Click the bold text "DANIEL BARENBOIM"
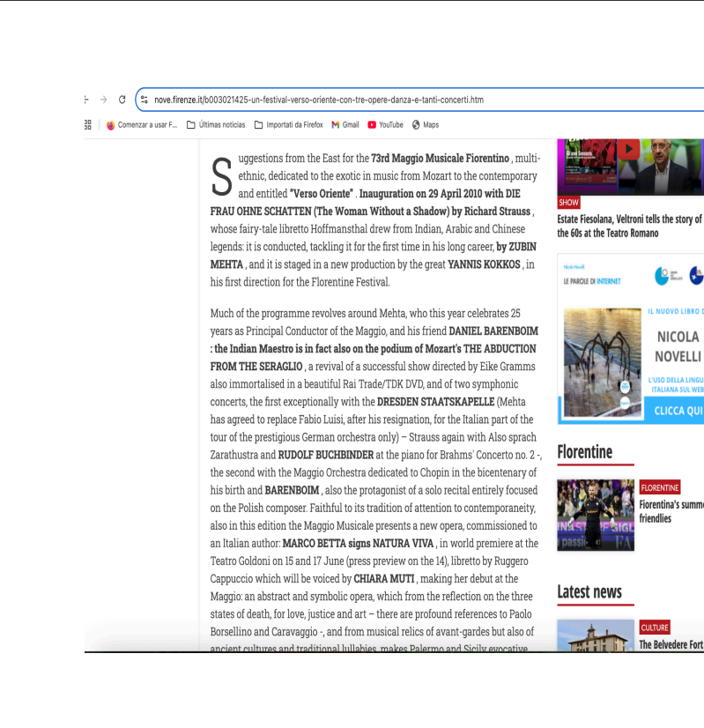704x728 pixels. click(493, 331)
